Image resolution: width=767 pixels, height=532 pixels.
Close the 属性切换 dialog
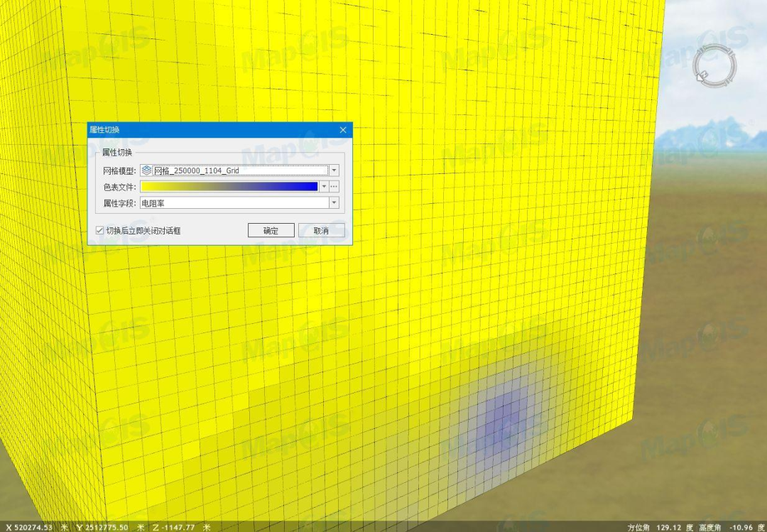(343, 130)
